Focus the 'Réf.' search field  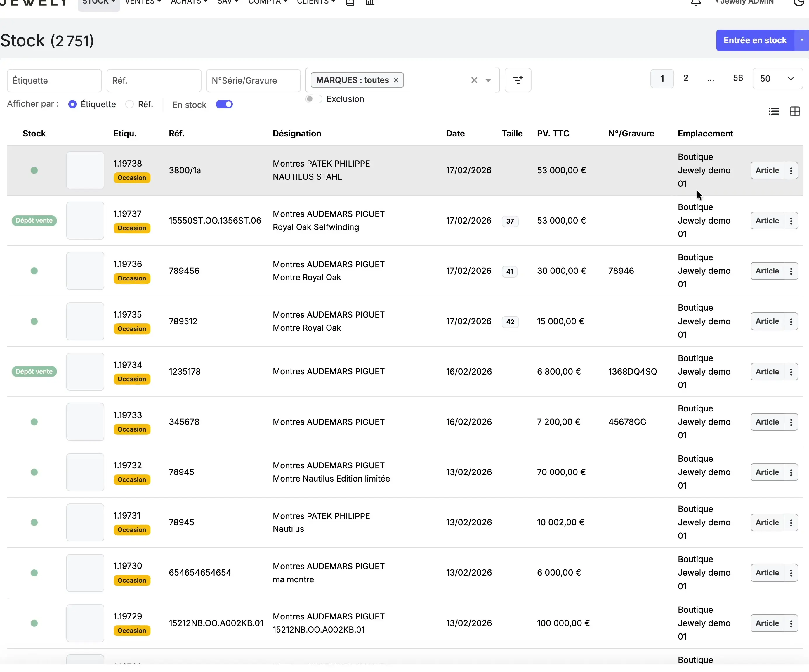154,81
